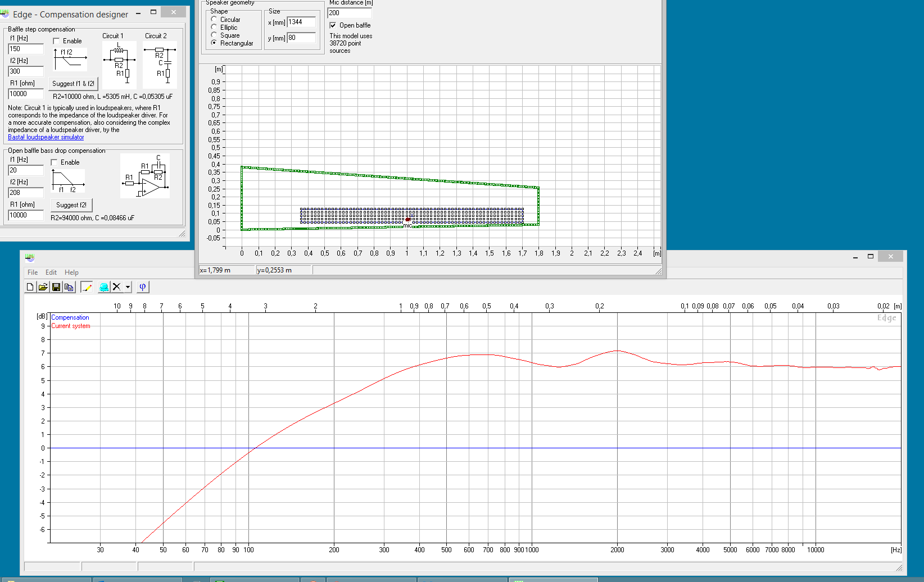The width and height of the screenshot is (924, 582).
Task: Click the Suggest f2! button
Action: [x=71, y=205]
